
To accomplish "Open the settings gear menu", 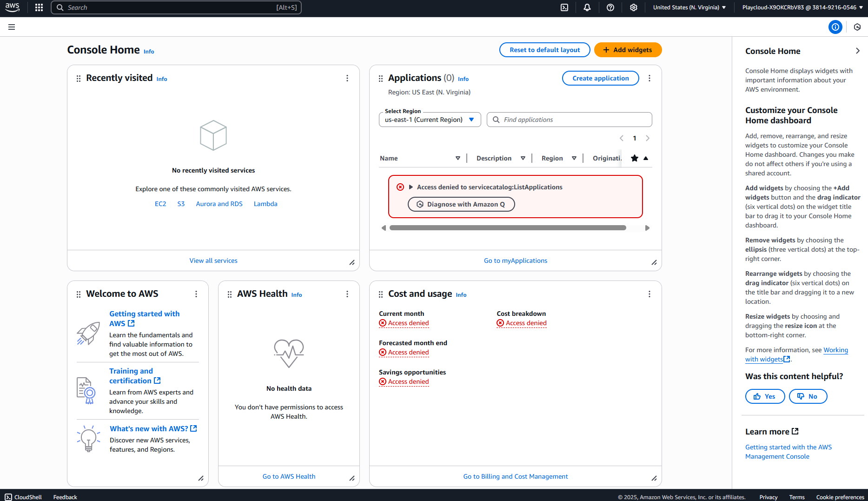I will click(633, 7).
